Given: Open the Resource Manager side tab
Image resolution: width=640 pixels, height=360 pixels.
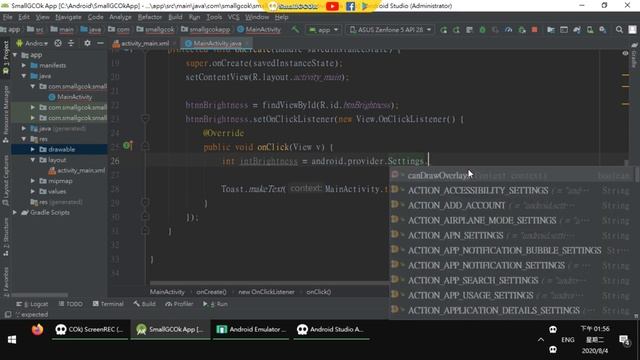Looking at the screenshot, I should [5, 113].
